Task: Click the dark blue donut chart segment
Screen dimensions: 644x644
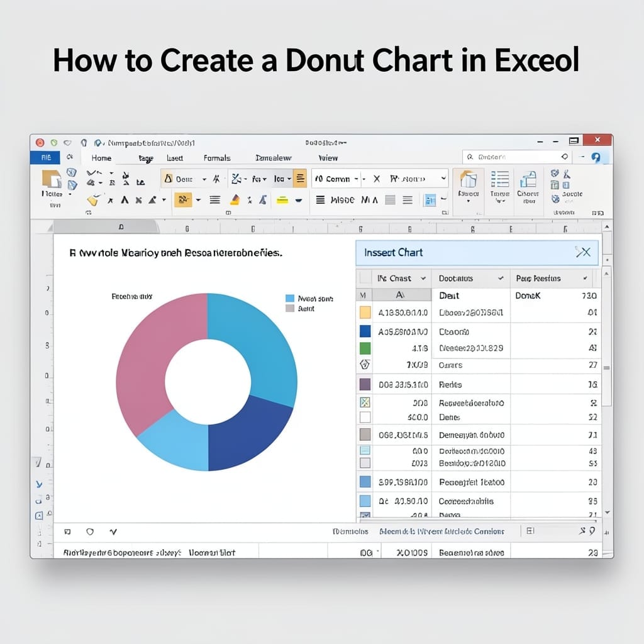Action: [x=247, y=435]
